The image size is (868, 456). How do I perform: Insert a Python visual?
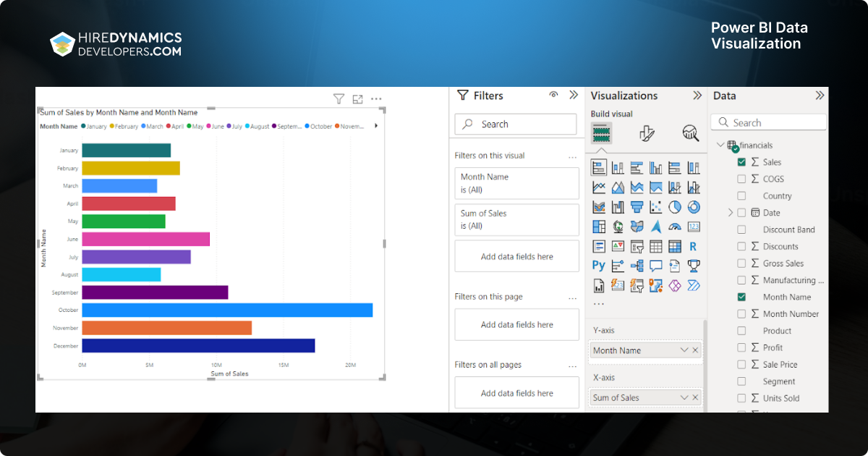[x=599, y=266]
